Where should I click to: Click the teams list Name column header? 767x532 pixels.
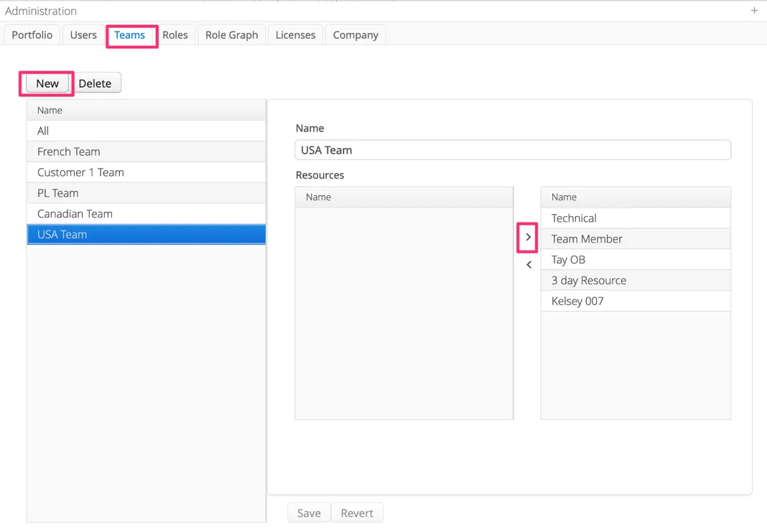click(x=147, y=110)
